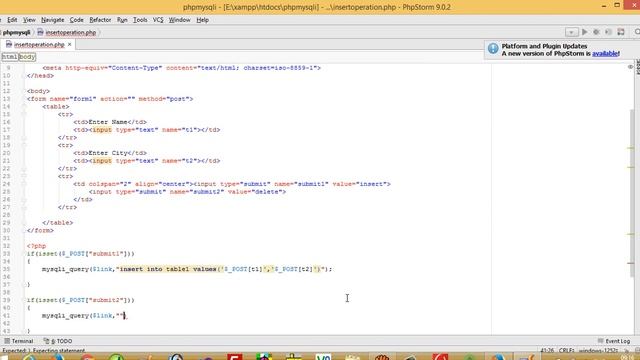Open the Code menu

tap(76, 20)
